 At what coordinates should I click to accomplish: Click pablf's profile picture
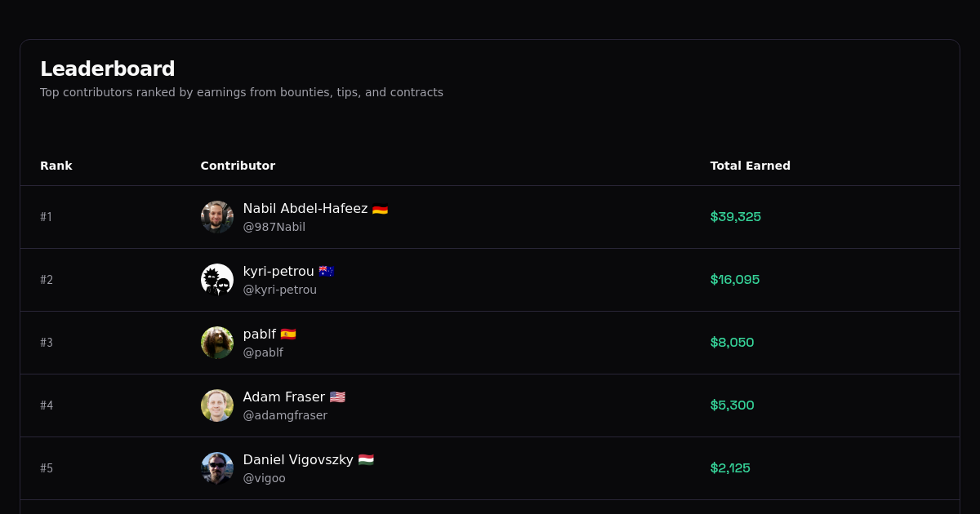pos(216,343)
